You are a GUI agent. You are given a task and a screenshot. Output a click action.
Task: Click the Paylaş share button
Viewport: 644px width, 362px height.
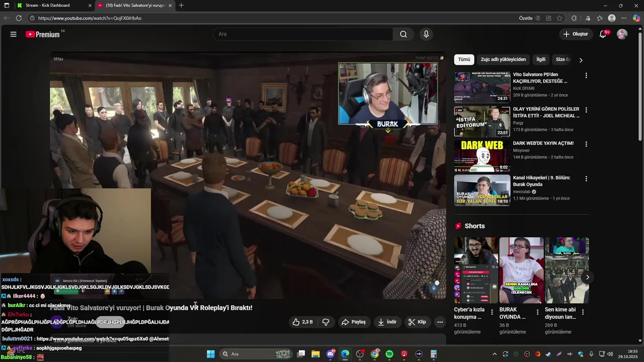(353, 322)
